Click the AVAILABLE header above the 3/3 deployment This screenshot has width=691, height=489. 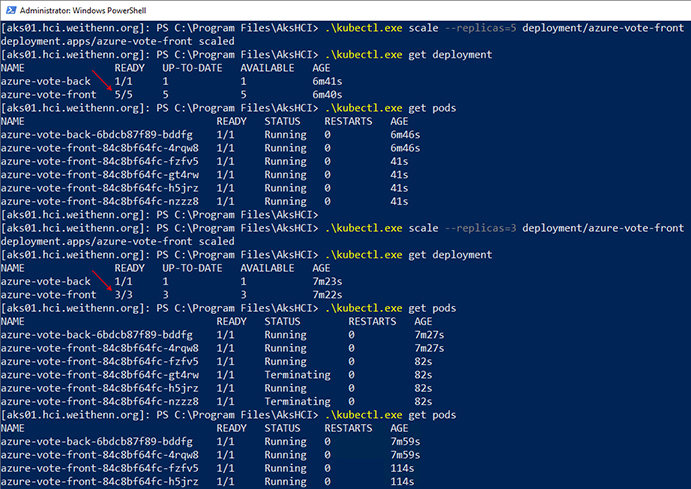(x=267, y=268)
